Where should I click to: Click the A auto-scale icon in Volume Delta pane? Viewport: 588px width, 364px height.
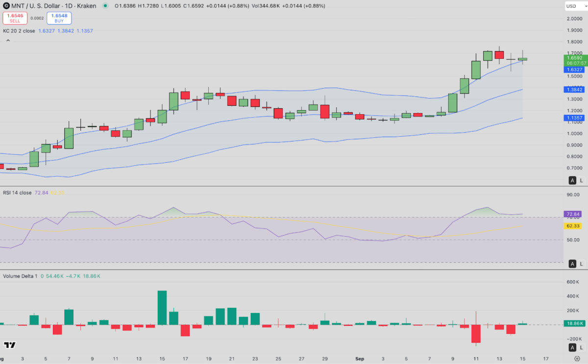(572, 347)
